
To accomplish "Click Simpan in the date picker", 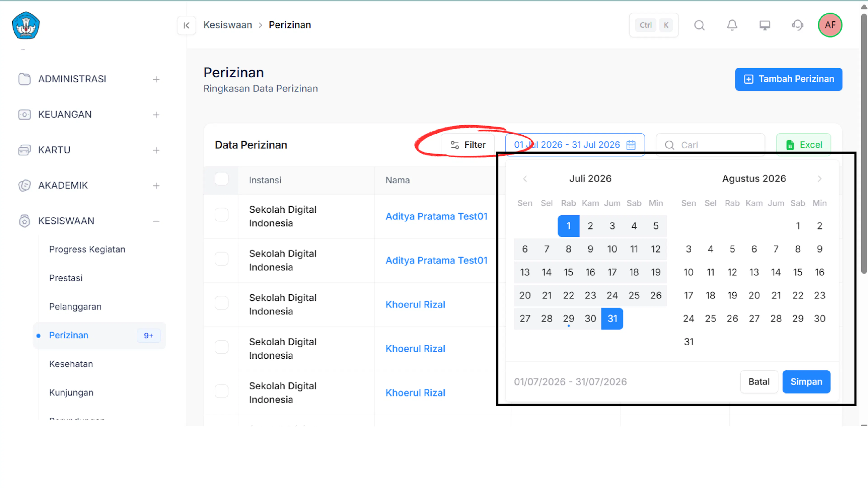I will 806,382.
